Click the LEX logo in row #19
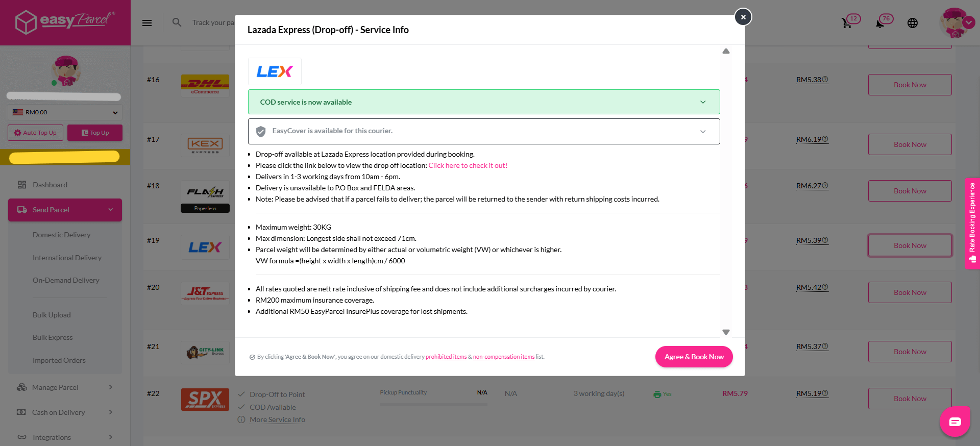The image size is (980, 446). pyautogui.click(x=205, y=247)
